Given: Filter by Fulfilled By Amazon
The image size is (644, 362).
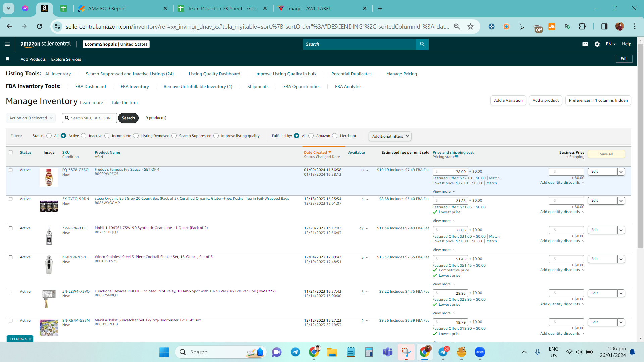Looking at the screenshot, I should pyautogui.click(x=311, y=136).
